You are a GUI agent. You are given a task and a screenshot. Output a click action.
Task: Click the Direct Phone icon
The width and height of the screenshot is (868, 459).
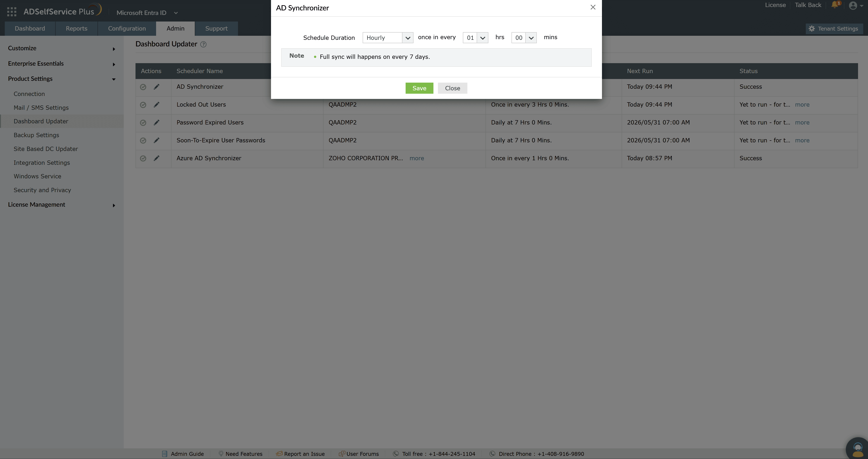point(492,454)
